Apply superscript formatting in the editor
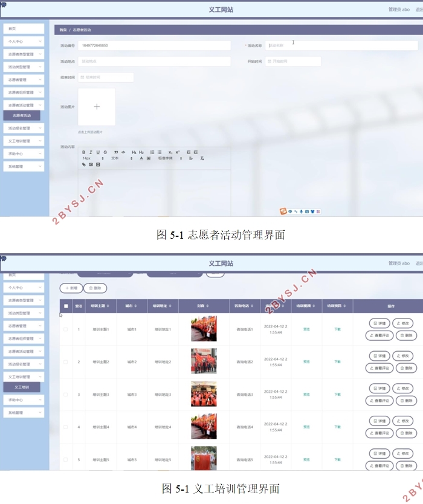 point(178,152)
